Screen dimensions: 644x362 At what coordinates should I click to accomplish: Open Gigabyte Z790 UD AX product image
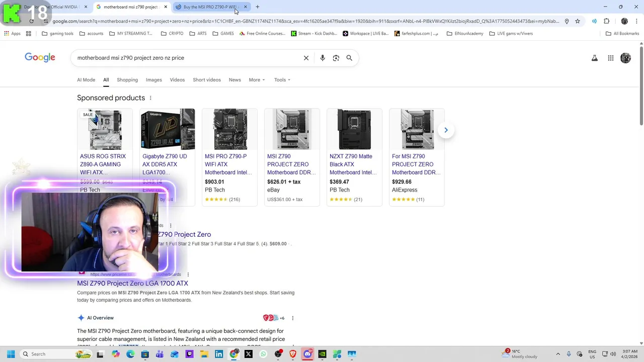point(168,130)
